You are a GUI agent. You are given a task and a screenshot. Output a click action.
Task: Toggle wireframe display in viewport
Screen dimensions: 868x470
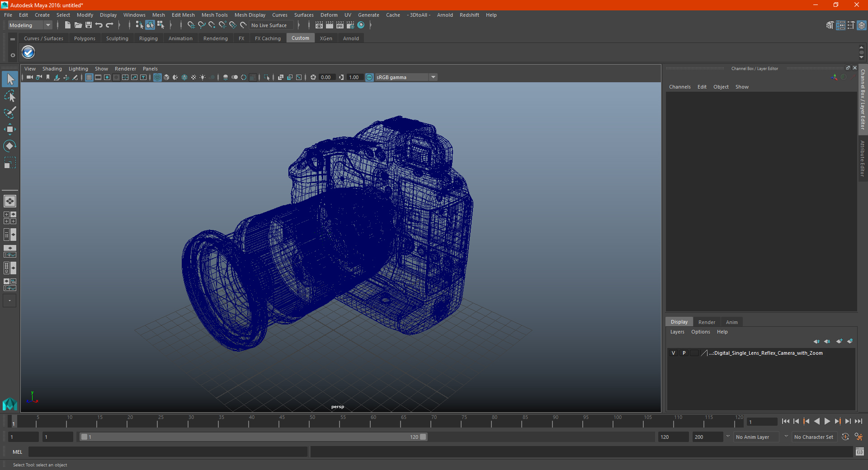(x=157, y=77)
